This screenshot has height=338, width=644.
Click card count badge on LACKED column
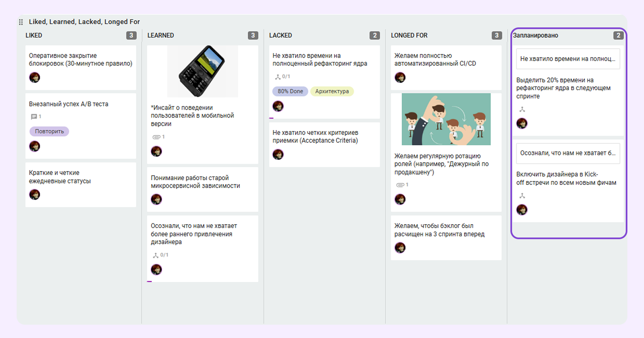tap(375, 35)
